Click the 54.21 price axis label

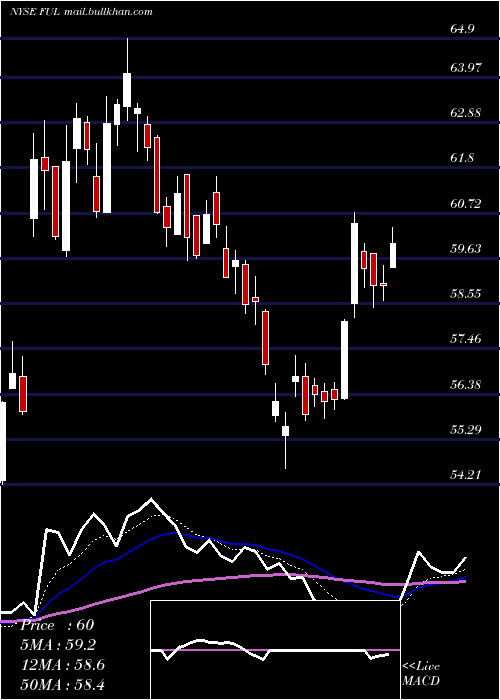(x=466, y=475)
